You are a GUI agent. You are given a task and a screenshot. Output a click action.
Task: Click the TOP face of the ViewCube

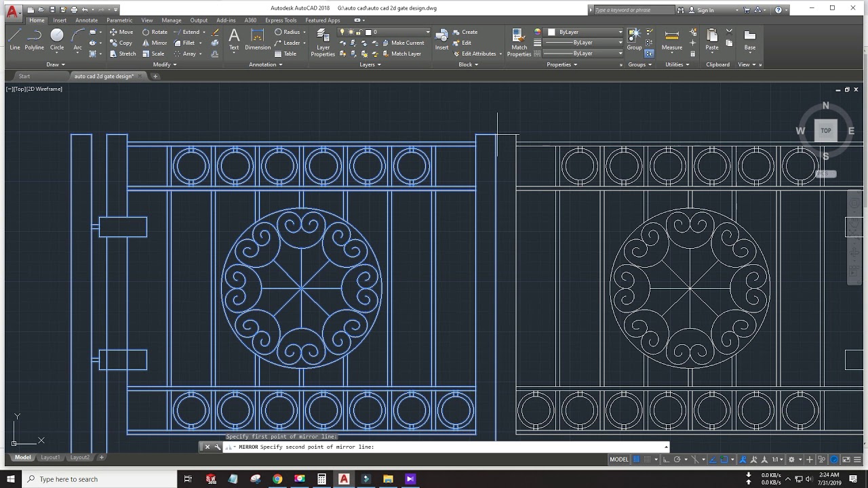(x=825, y=130)
